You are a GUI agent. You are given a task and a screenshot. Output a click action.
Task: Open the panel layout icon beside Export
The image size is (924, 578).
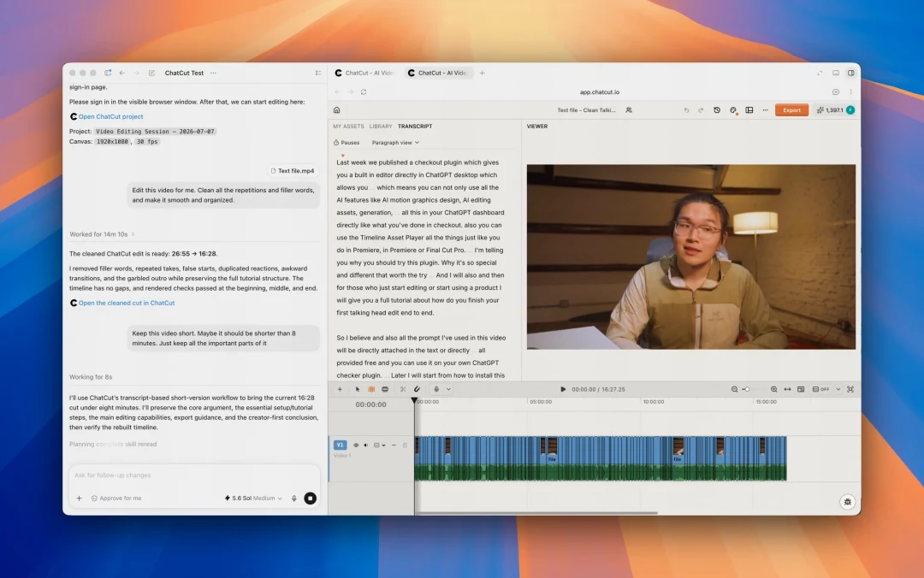pos(749,110)
